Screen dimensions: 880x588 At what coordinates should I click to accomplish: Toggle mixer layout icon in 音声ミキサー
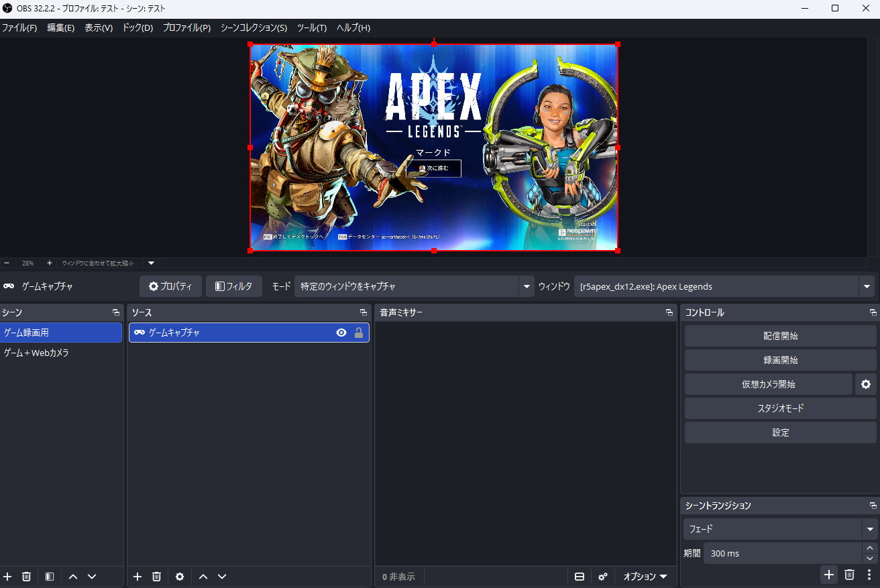[580, 577]
